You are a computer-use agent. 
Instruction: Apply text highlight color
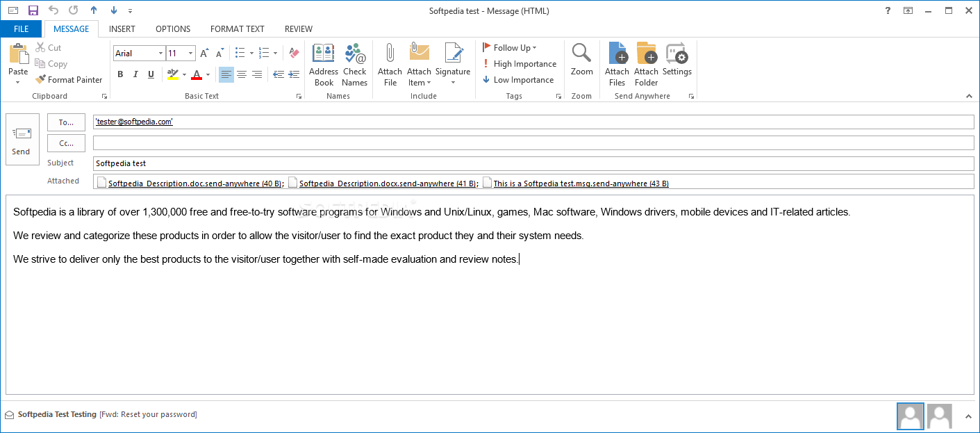pos(173,74)
